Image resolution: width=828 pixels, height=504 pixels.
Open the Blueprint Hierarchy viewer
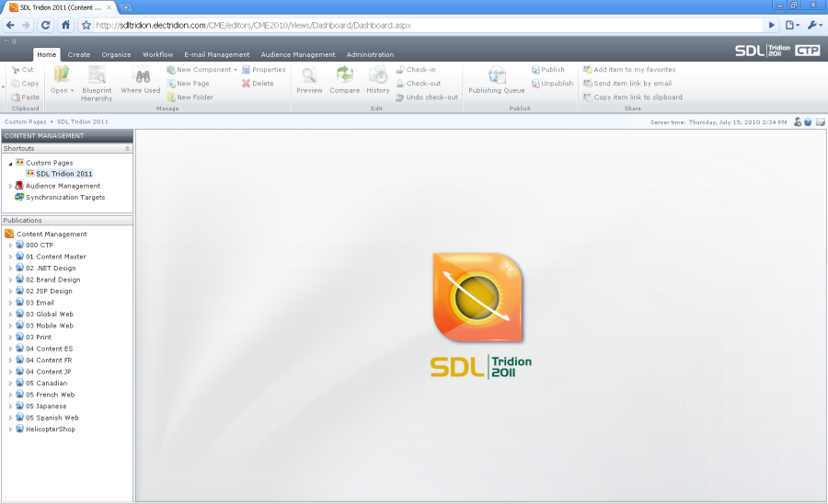(x=97, y=83)
